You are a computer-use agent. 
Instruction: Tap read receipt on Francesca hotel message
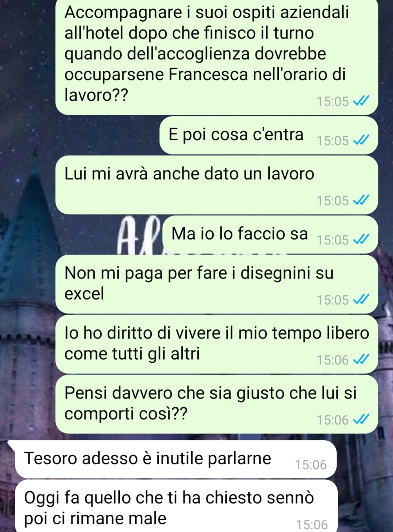click(x=361, y=101)
